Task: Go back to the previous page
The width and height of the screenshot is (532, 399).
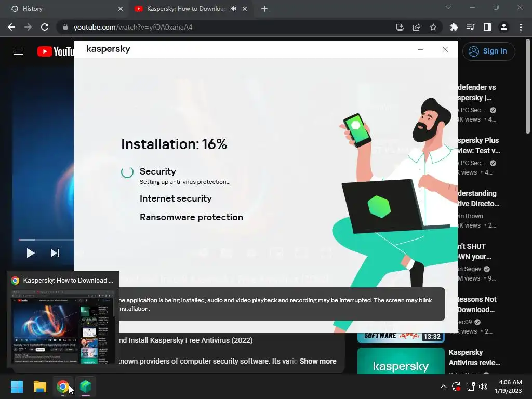Action: (x=11, y=27)
